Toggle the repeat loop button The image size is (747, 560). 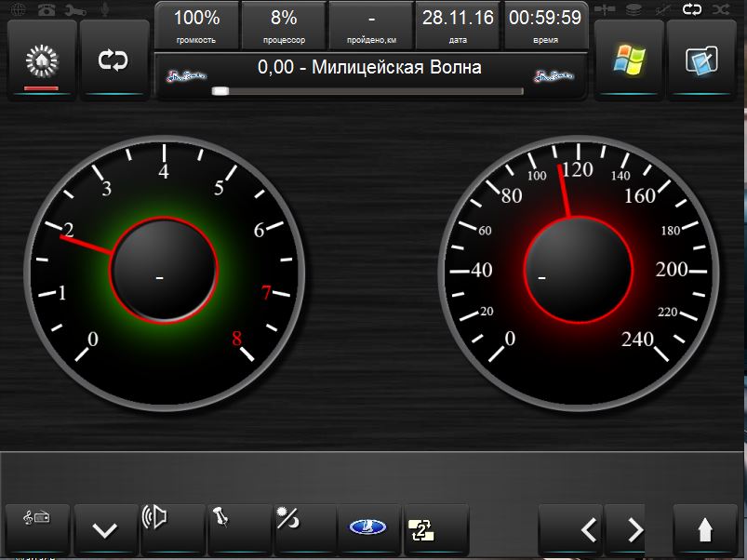(113, 60)
